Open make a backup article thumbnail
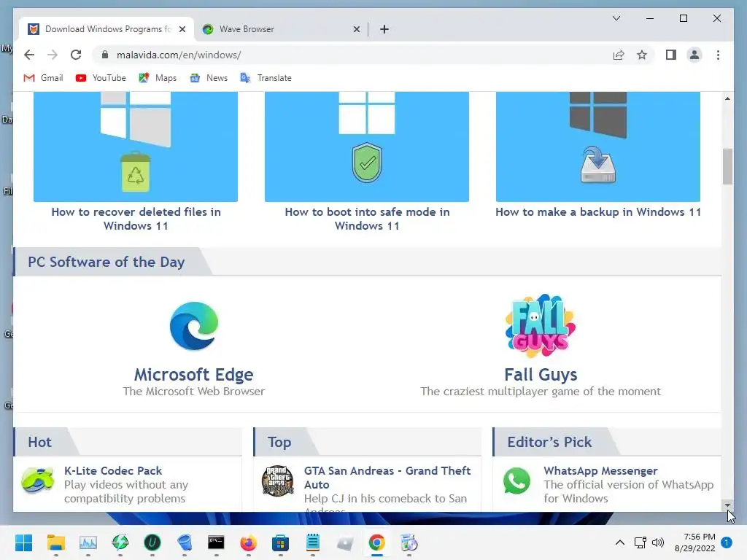Screen dimensions: 747x560 point(598,147)
